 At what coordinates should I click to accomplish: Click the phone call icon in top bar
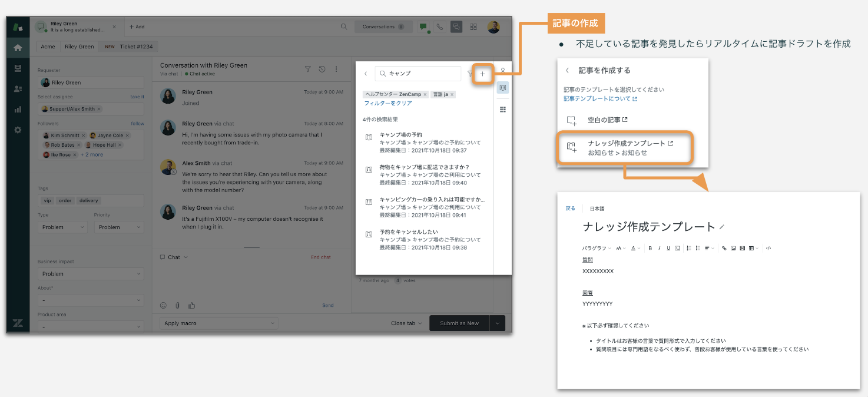point(439,27)
